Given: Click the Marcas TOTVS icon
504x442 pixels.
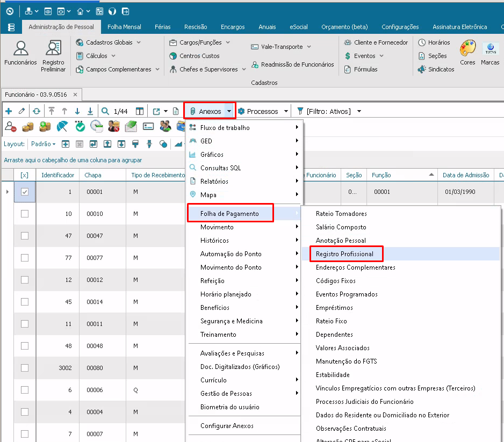Looking at the screenshot, I should [x=490, y=53].
